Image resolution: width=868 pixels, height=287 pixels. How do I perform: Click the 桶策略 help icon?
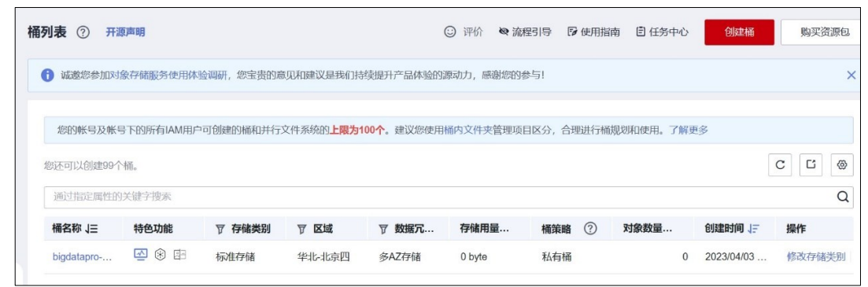click(591, 228)
